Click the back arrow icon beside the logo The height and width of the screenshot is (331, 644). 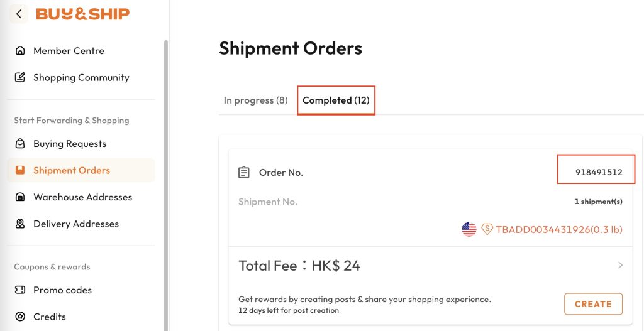point(19,14)
